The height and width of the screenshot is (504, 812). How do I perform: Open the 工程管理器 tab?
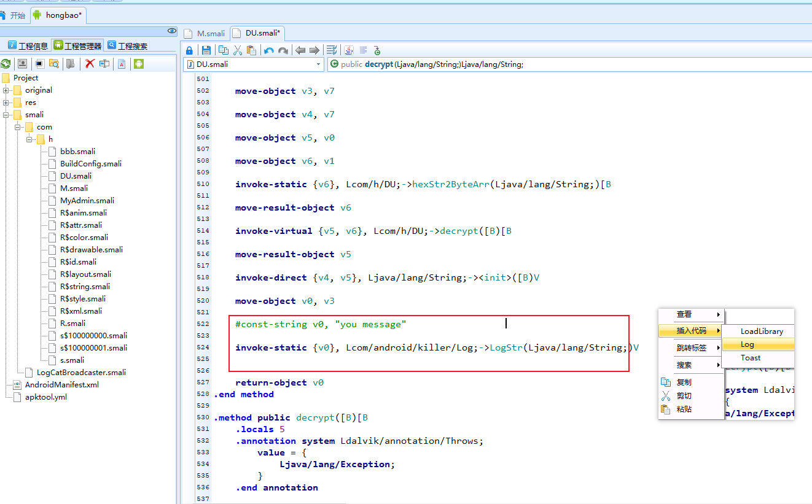coord(77,45)
